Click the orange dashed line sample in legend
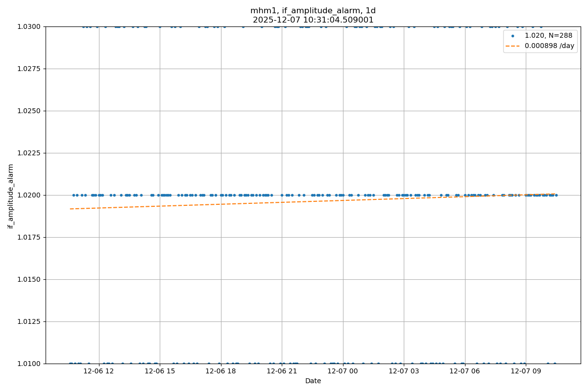Screen dimensions: 588x392 coord(513,46)
